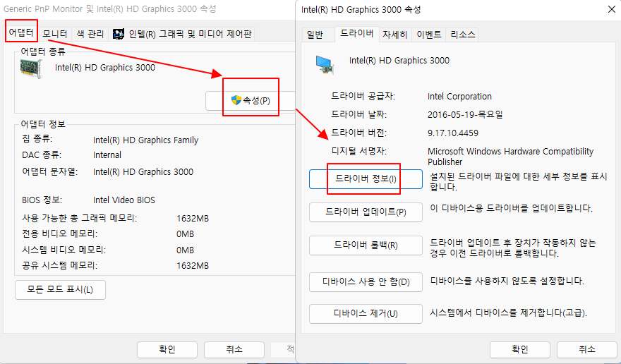621x364 pixels.
Task: Click 확인 in the Generic PnP Monitor window
Action: [x=167, y=349]
